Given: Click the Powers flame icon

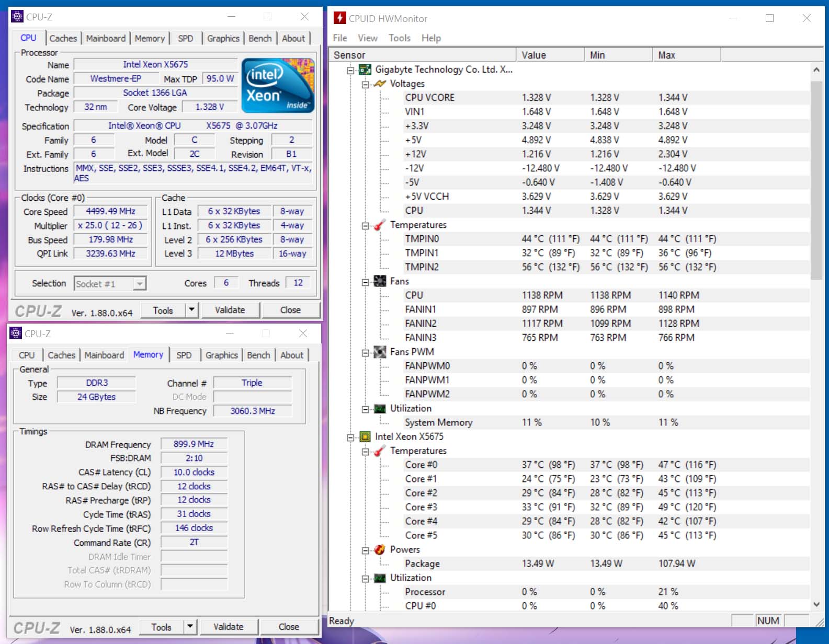Looking at the screenshot, I should tap(380, 549).
